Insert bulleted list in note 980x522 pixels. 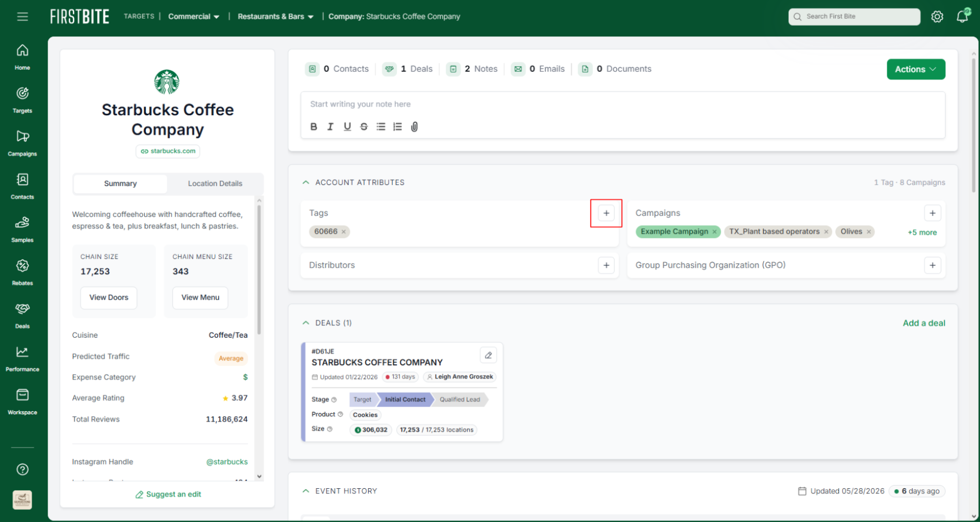[380, 126]
